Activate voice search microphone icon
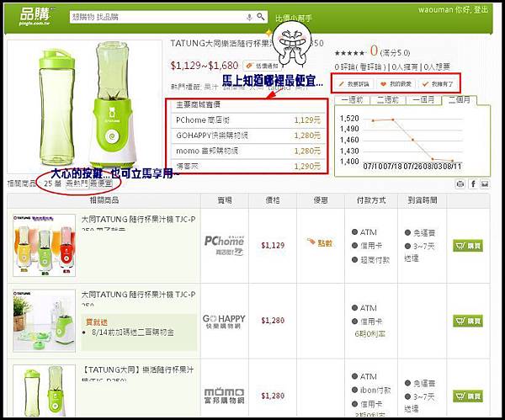Viewport: 505px width, 420px height. pos(249,17)
